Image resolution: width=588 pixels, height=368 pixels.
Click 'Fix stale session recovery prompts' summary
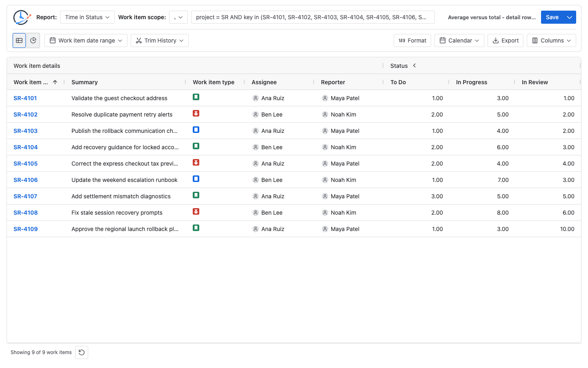coord(117,213)
